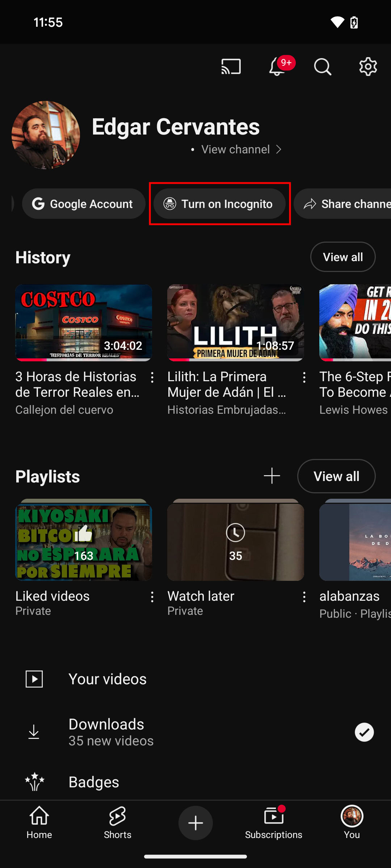Go to Shorts tab
The width and height of the screenshot is (391, 868).
tap(117, 823)
